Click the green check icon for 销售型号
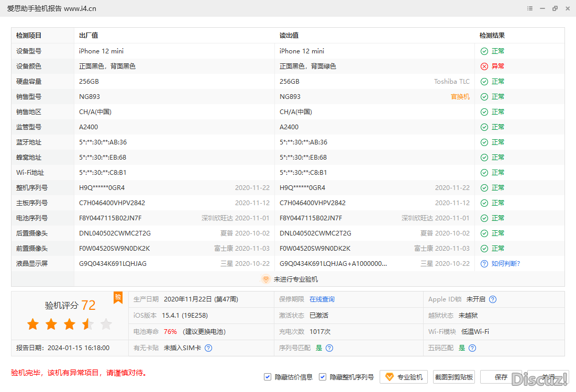Screen dimensions: 576x392 click(x=484, y=97)
